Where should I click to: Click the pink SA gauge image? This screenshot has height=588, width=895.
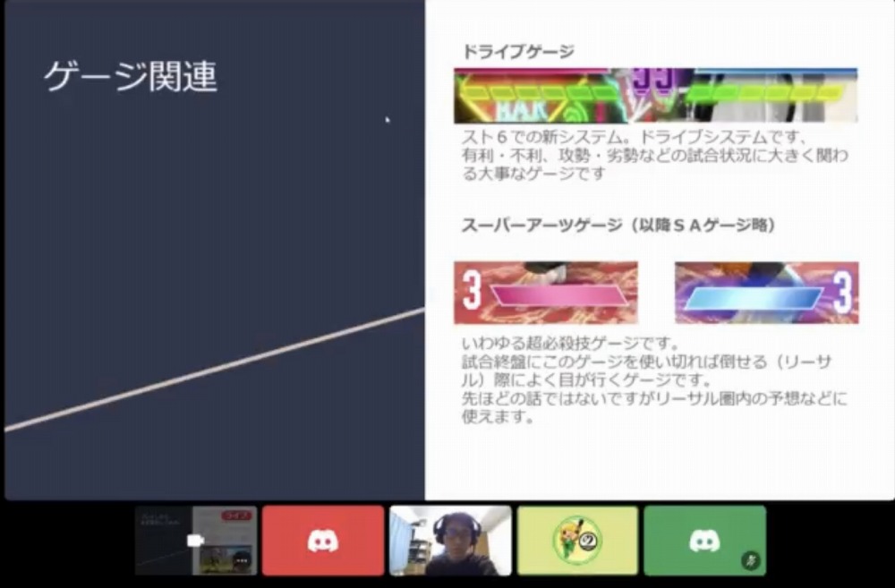546,293
